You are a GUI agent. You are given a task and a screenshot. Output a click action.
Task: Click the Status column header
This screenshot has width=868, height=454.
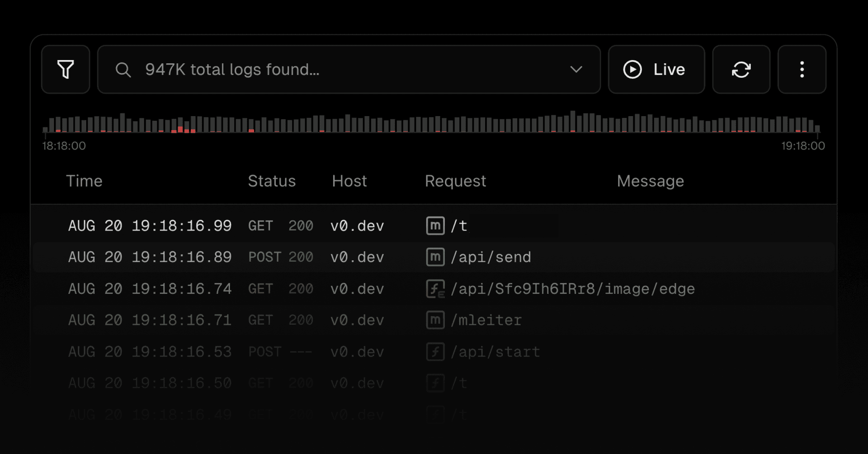coord(271,181)
